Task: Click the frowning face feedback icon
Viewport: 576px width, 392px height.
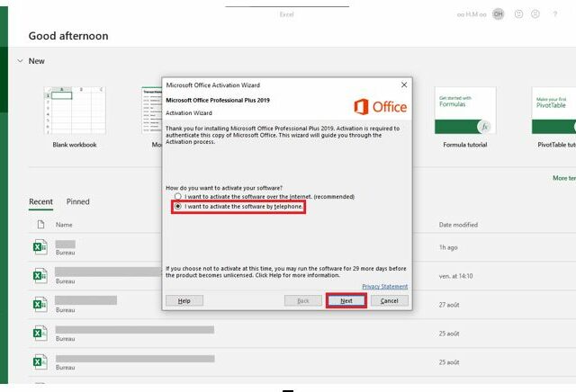Action: point(536,14)
